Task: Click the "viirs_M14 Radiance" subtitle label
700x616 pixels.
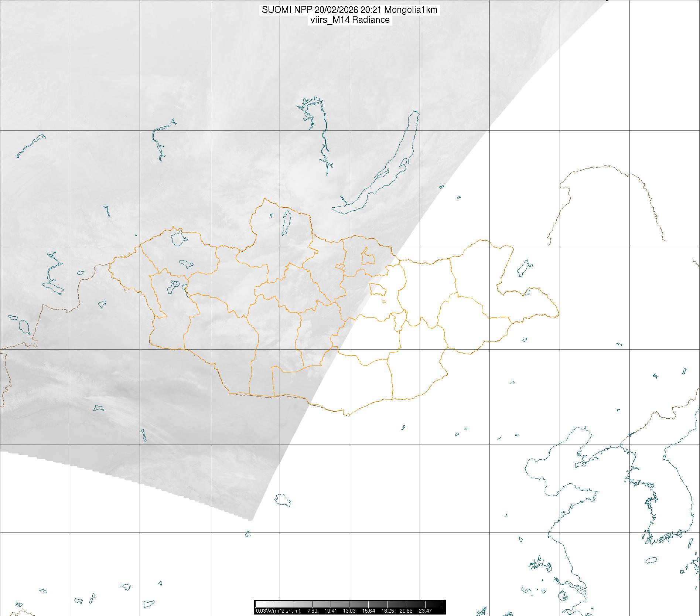Action: click(x=350, y=20)
